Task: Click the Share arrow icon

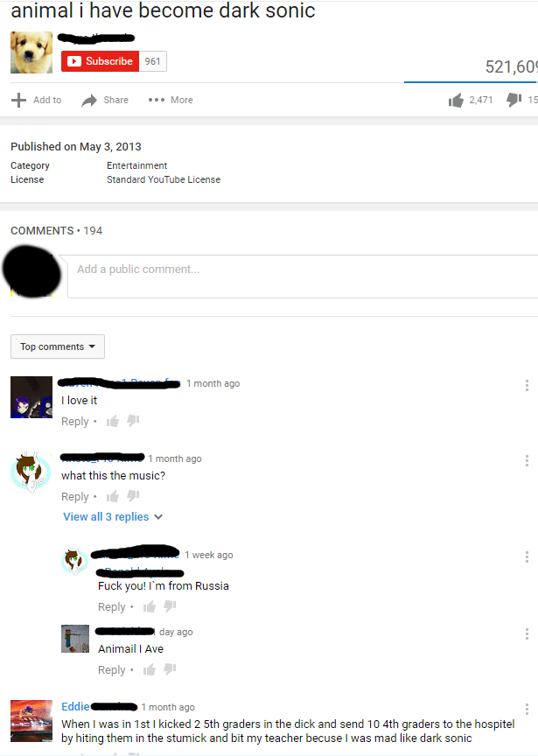Action: tap(89, 101)
